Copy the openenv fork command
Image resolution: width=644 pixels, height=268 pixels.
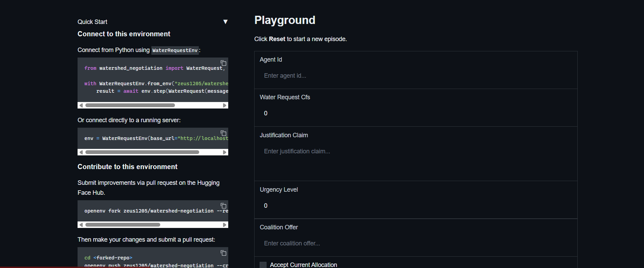(223, 206)
